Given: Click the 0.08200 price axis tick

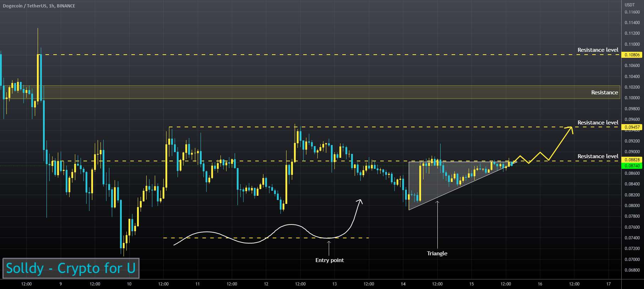Looking at the screenshot, I should pos(632,195).
